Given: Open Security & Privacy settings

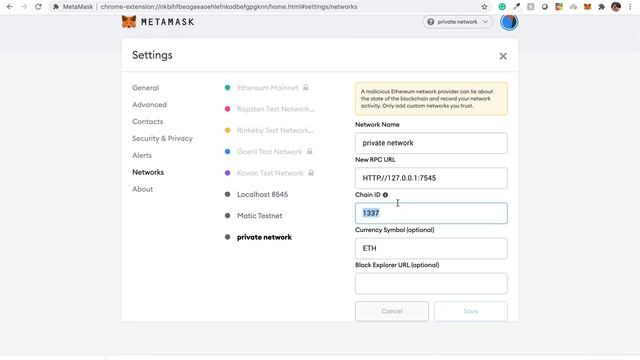Looking at the screenshot, I should click(x=162, y=138).
